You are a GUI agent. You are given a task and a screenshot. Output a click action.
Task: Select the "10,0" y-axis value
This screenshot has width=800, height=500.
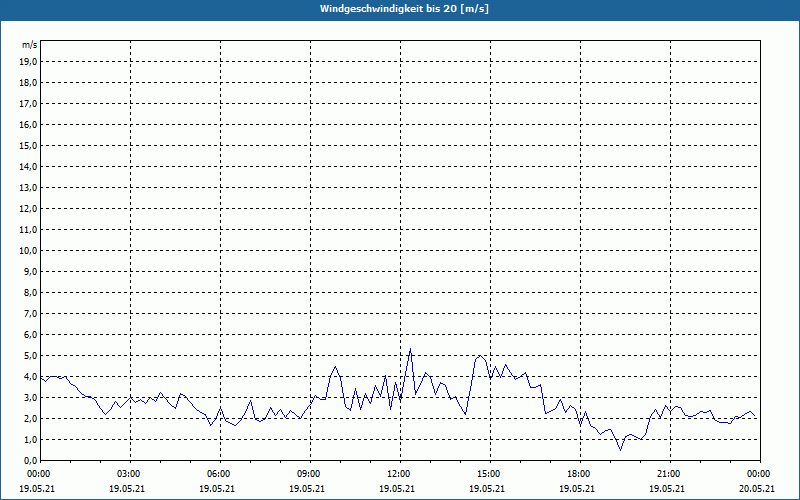[x=29, y=251]
